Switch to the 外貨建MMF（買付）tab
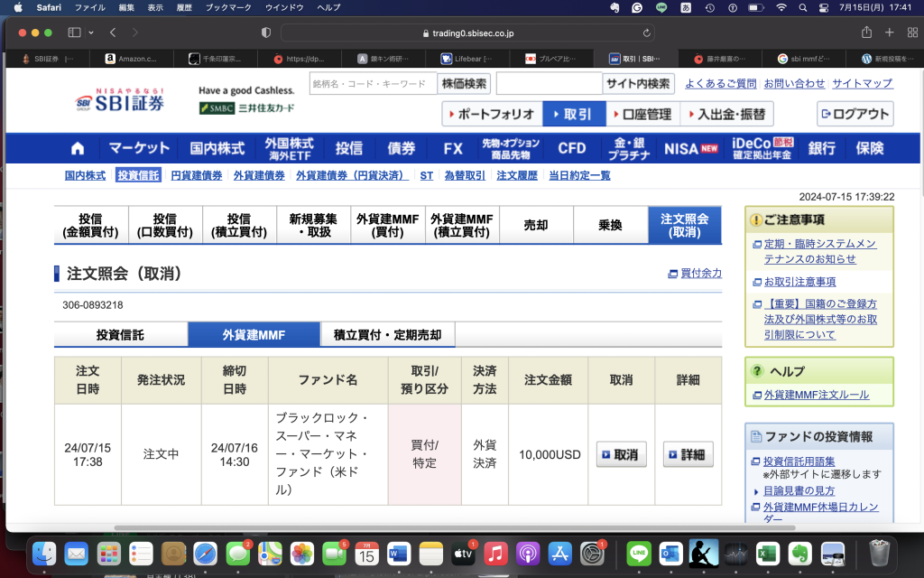This screenshot has width=924, height=578. (x=388, y=226)
